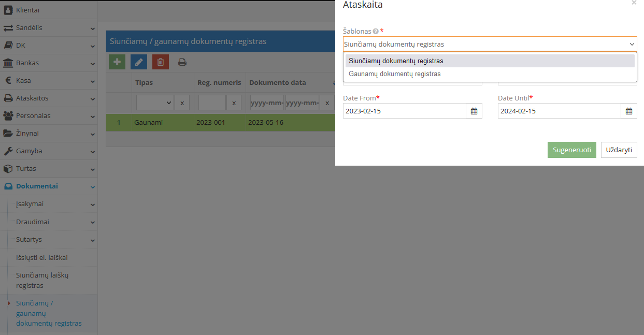Click the green add record plus icon
The height and width of the screenshot is (335, 644).
(x=117, y=62)
